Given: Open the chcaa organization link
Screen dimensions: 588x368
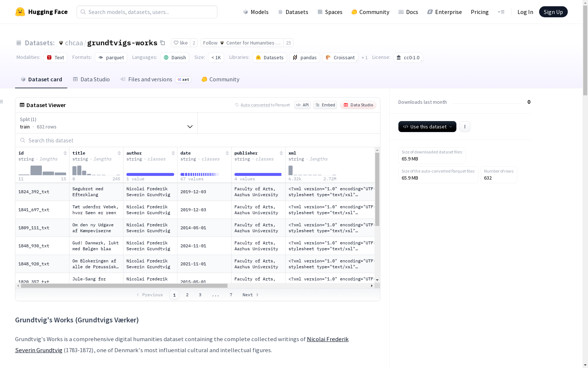Looking at the screenshot, I should point(74,43).
